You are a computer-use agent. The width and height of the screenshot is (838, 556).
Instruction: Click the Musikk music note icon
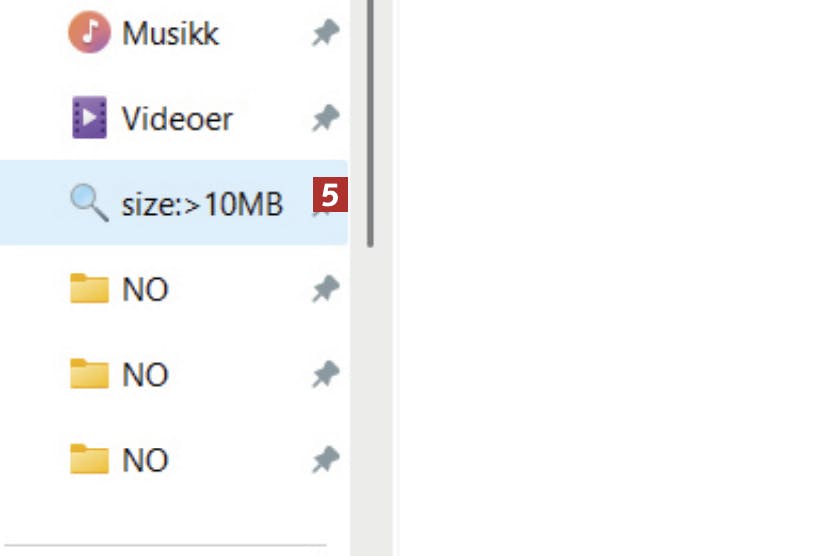click(x=89, y=32)
